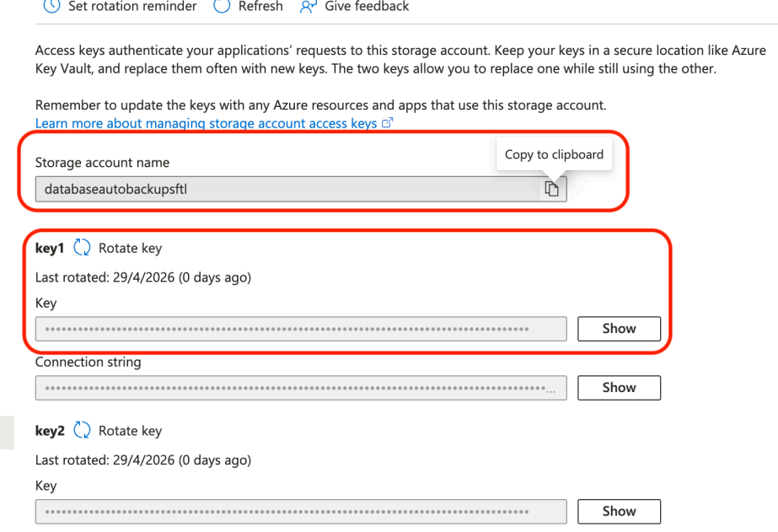Click the copy storage account name icon
778x532 pixels.
552,189
